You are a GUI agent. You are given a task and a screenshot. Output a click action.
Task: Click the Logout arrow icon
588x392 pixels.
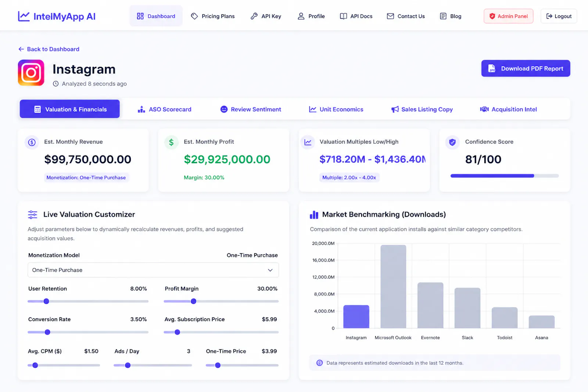coord(549,16)
